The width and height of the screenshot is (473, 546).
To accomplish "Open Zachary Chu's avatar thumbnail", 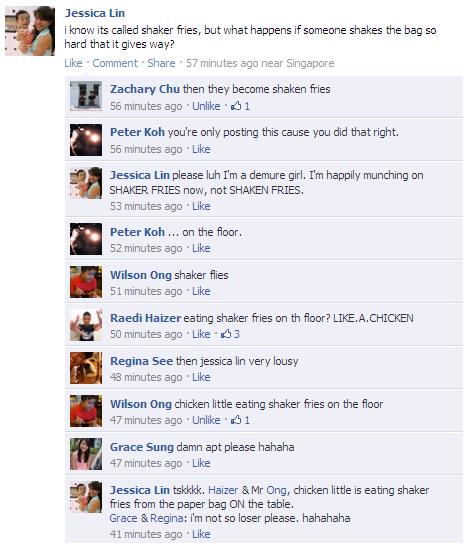I will [x=86, y=96].
